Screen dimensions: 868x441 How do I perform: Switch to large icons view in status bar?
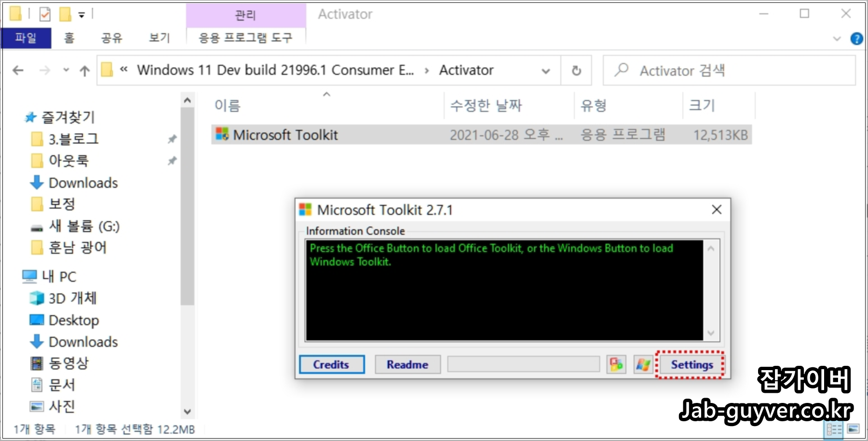pos(853,428)
